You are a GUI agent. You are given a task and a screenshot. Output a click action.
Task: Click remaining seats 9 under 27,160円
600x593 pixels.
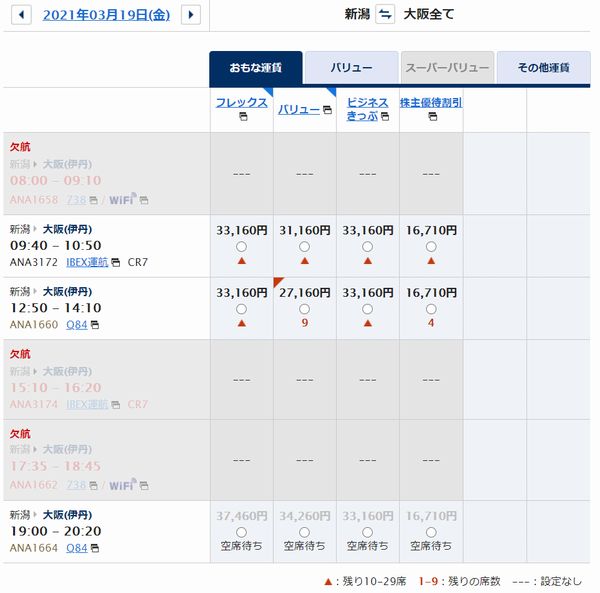click(305, 323)
